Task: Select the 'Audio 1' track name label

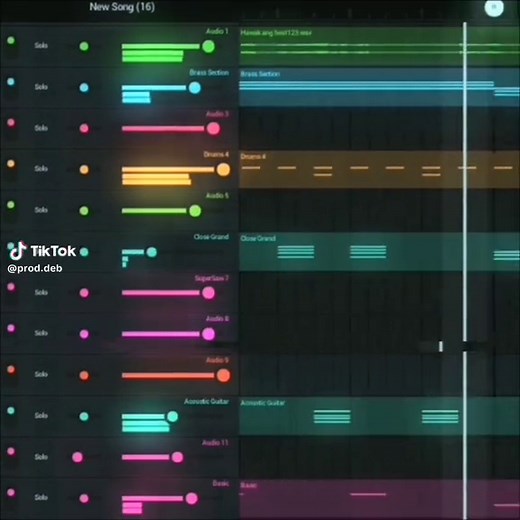Action: (217, 31)
